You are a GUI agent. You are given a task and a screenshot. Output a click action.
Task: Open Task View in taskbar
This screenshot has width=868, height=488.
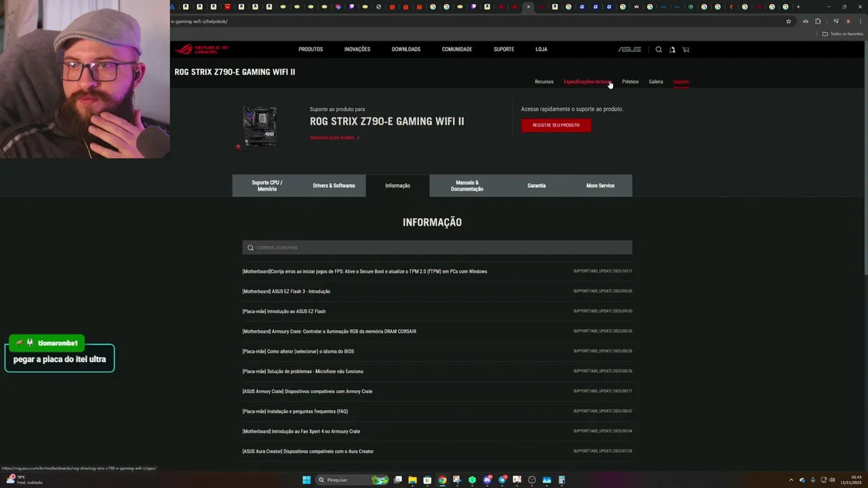coord(398,480)
